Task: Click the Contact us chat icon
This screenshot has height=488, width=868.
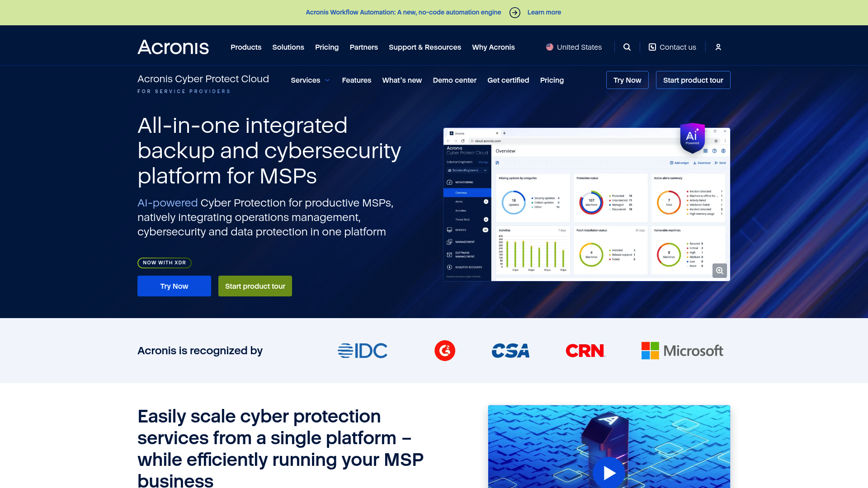Action: tap(652, 47)
